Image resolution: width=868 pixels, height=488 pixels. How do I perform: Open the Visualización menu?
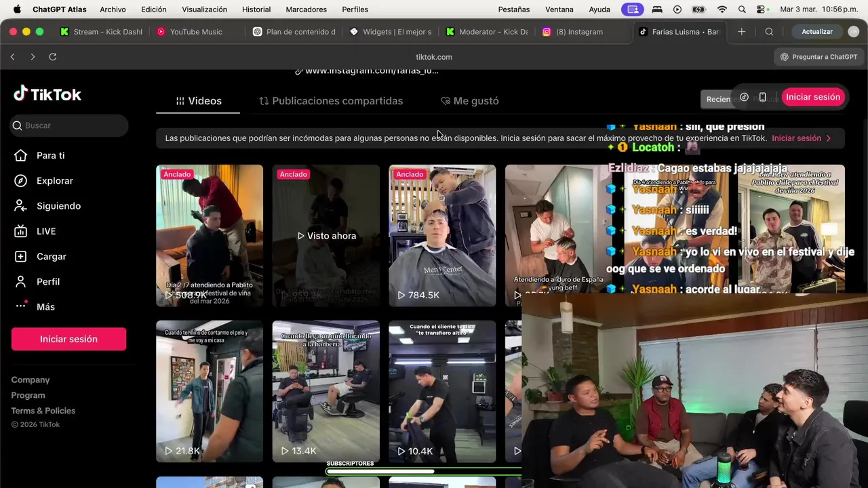(204, 9)
